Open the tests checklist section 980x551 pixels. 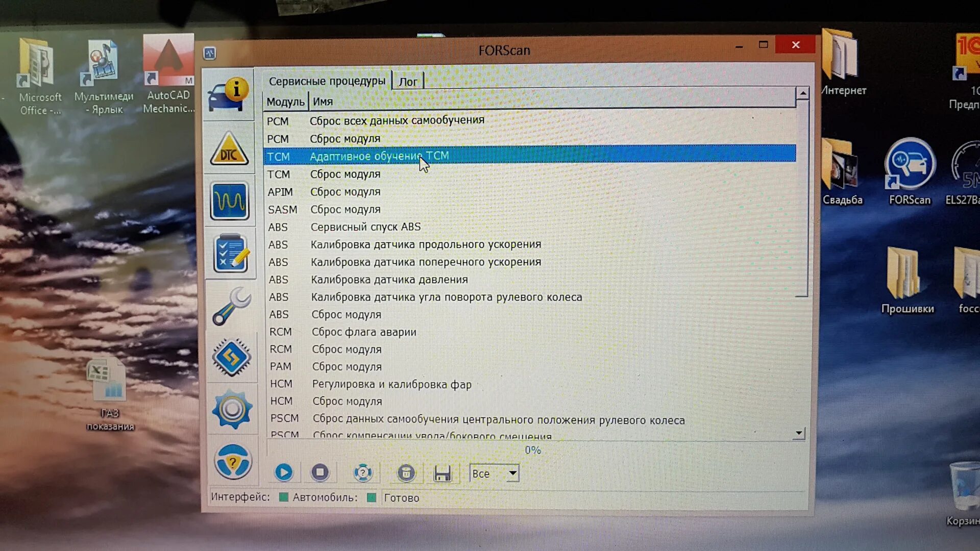[x=231, y=254]
